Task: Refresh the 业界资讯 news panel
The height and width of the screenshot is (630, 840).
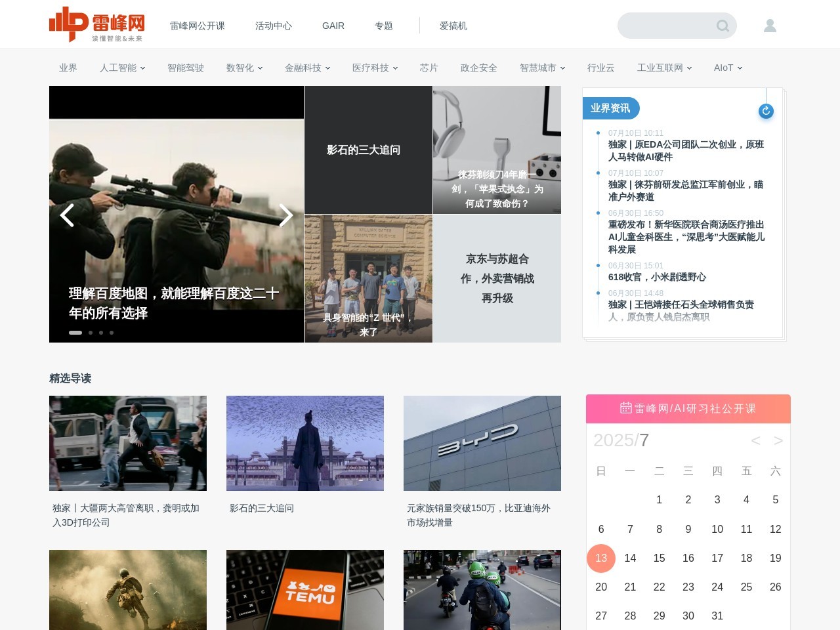Action: click(765, 112)
